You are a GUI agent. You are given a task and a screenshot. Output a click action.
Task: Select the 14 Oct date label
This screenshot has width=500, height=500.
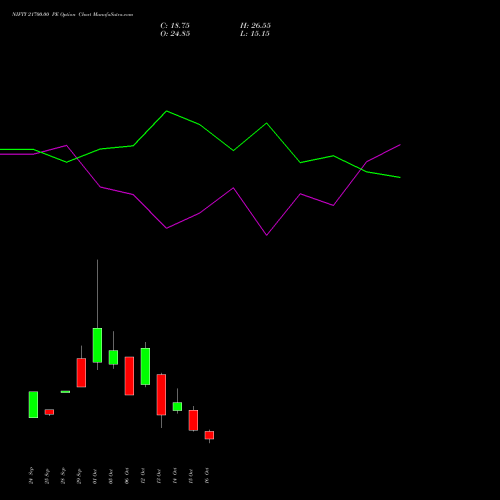[175, 476]
